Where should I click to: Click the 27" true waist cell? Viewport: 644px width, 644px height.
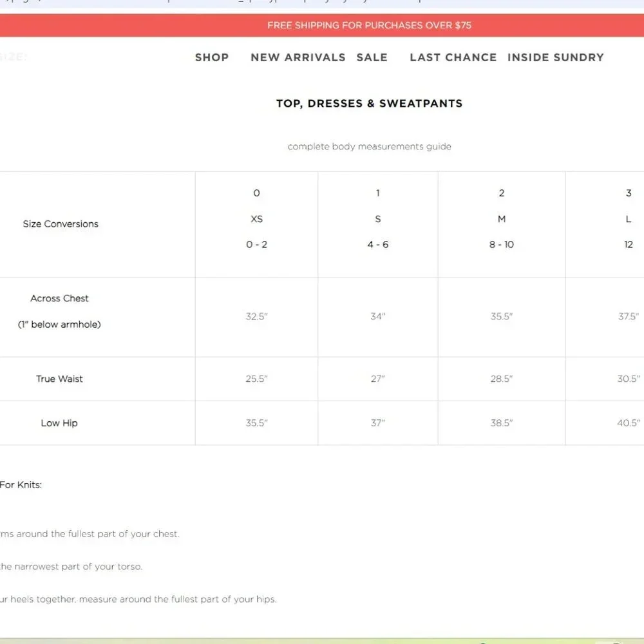tap(378, 379)
